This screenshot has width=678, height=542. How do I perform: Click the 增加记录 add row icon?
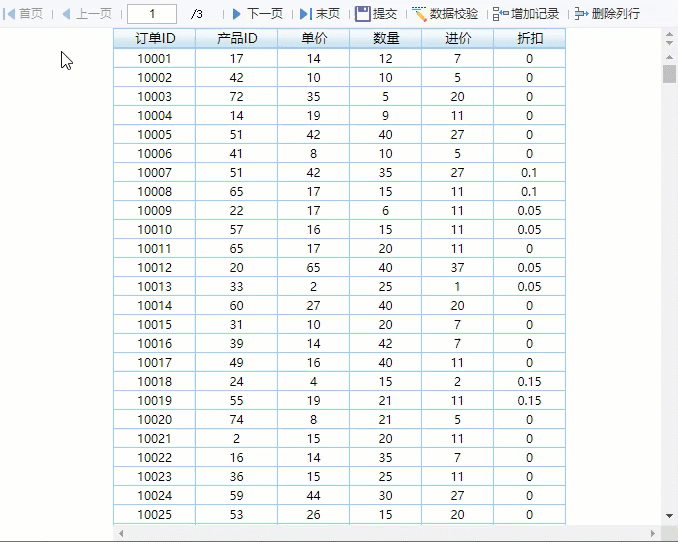pyautogui.click(x=500, y=14)
